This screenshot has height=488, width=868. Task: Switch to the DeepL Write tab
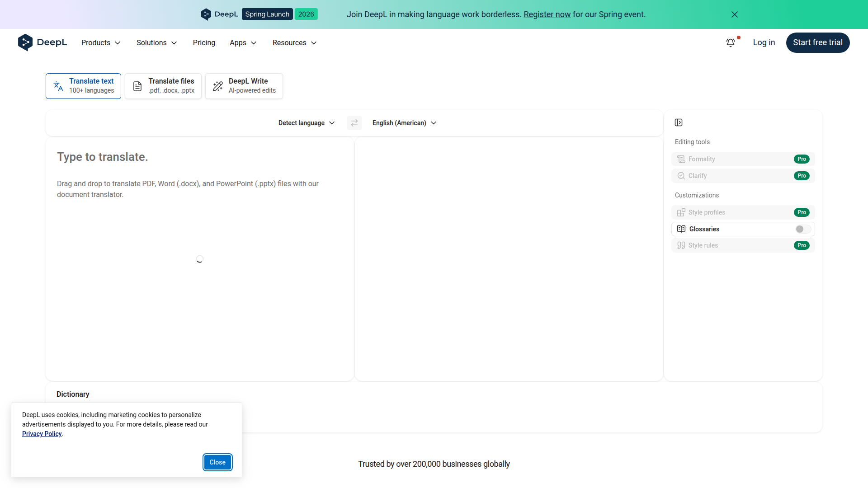244,86
